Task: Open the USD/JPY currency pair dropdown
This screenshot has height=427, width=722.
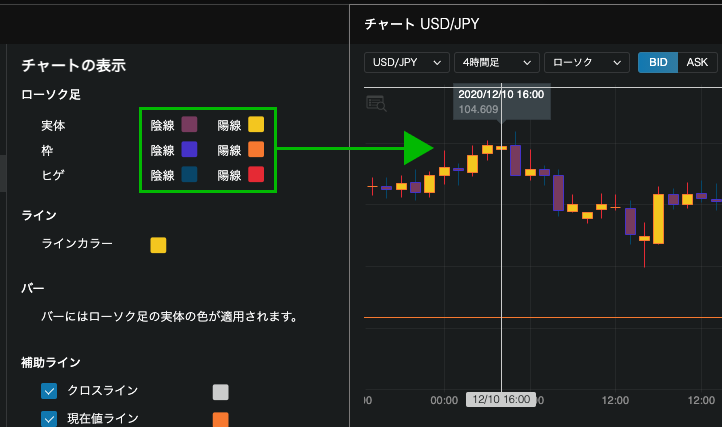Action: pos(406,62)
